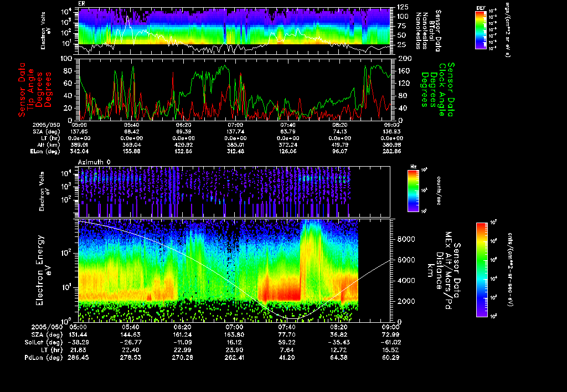567x392 pixels.
Task: Click the SZA value 163.80
Action: [x=234, y=335]
